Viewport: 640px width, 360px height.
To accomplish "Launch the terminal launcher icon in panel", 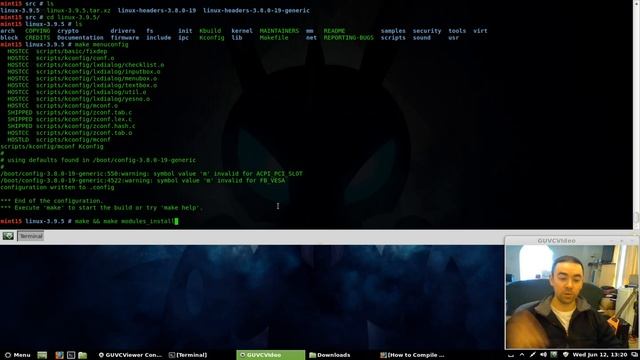I will pyautogui.click(x=71, y=355).
